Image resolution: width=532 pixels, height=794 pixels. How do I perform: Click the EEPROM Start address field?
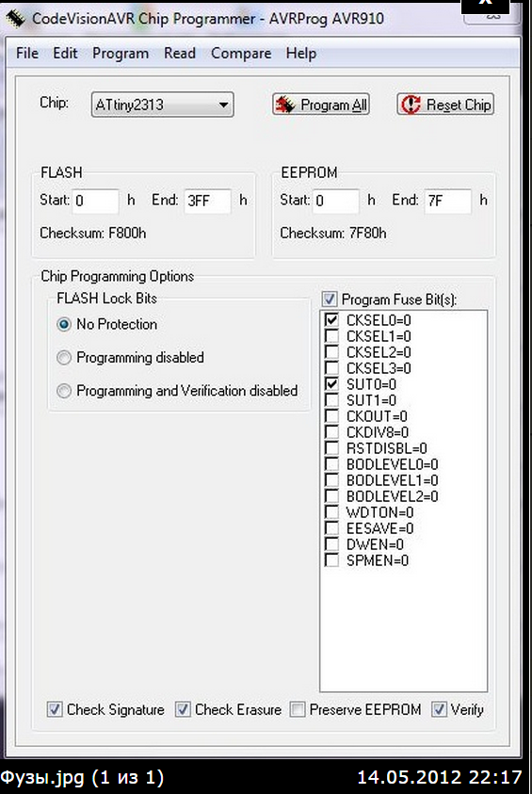pos(336,201)
